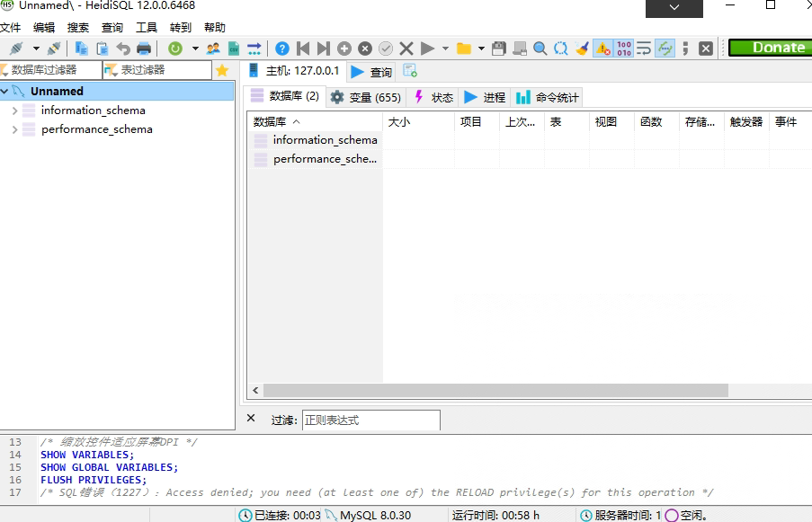Click the paste clipboard icon

tap(103, 49)
